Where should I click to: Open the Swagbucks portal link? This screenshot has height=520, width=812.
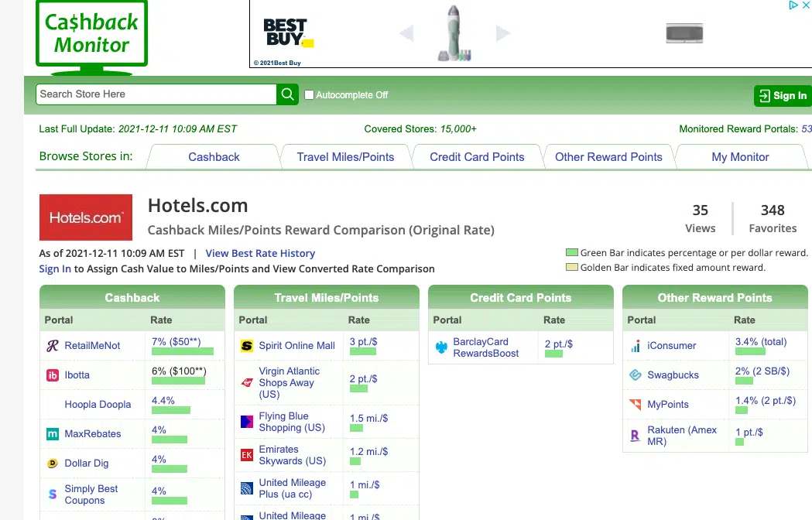(x=673, y=375)
